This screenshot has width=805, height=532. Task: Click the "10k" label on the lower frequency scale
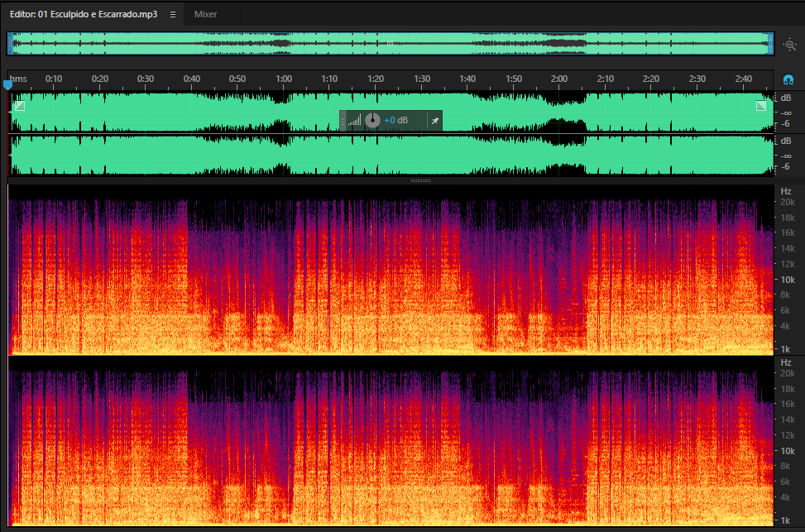(x=788, y=451)
